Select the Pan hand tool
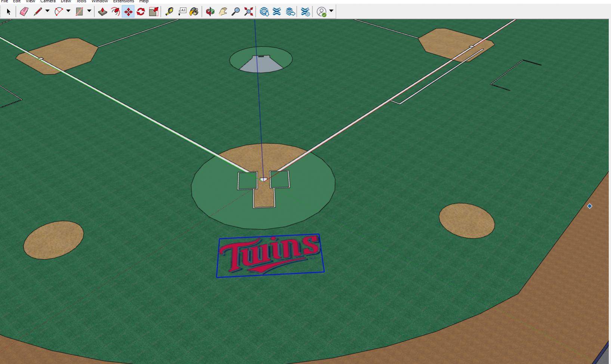Viewport: 611px width, 364px height. coord(223,12)
